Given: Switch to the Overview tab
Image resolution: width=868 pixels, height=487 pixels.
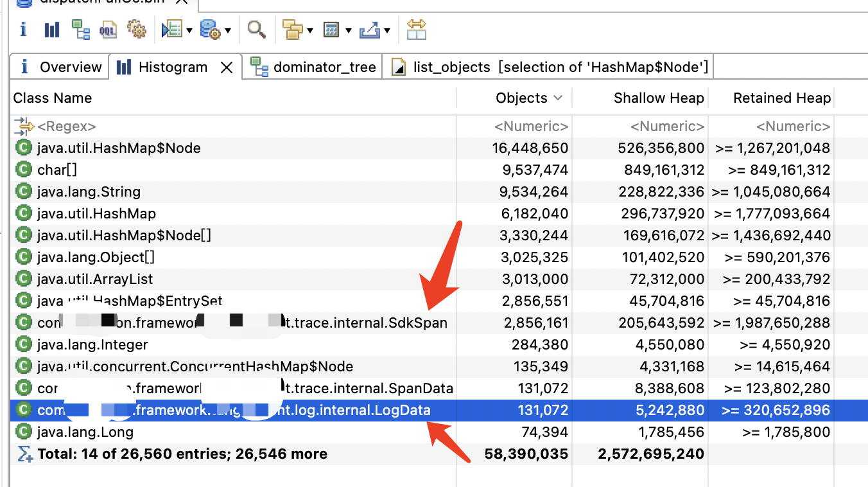Looking at the screenshot, I should click(x=60, y=67).
